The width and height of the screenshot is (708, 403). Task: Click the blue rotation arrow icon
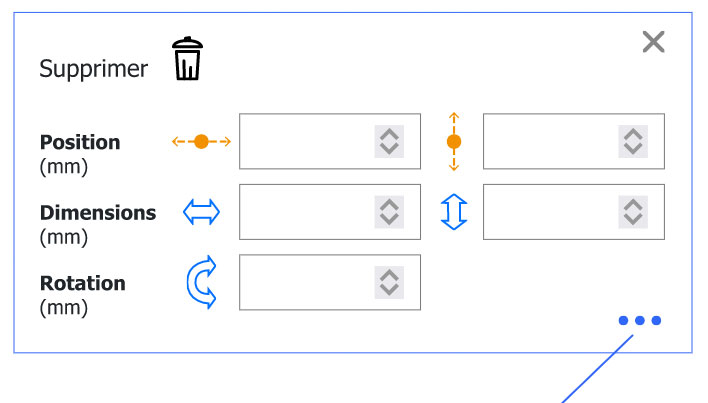[201, 283]
